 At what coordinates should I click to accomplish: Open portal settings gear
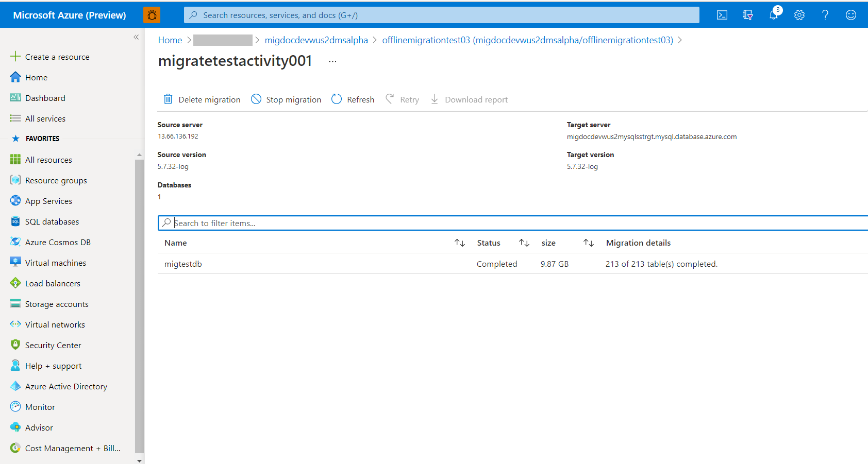coord(799,15)
